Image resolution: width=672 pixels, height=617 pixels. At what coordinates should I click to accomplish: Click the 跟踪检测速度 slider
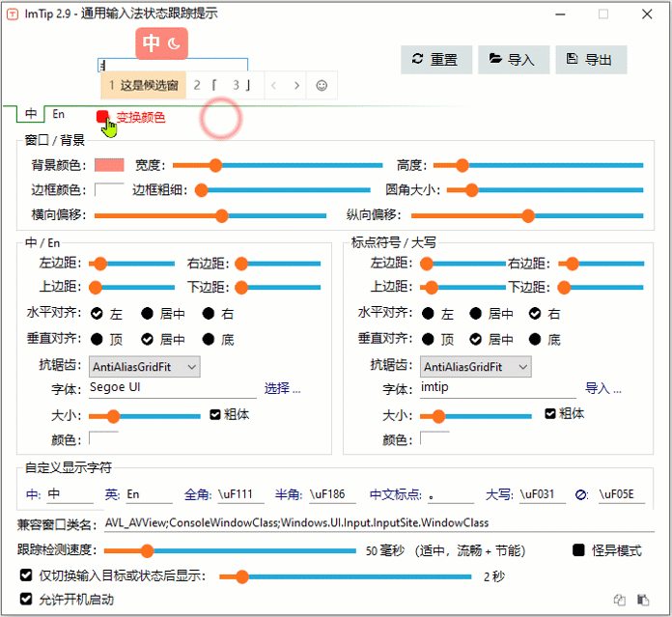(230, 550)
